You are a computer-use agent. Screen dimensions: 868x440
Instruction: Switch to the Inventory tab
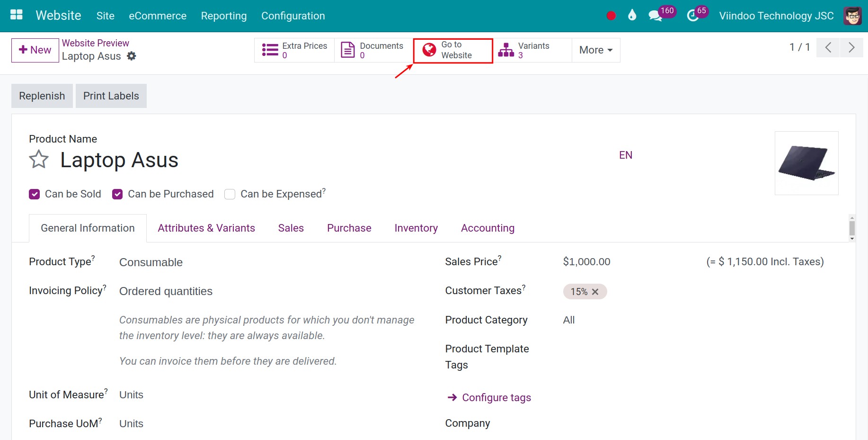pos(416,228)
